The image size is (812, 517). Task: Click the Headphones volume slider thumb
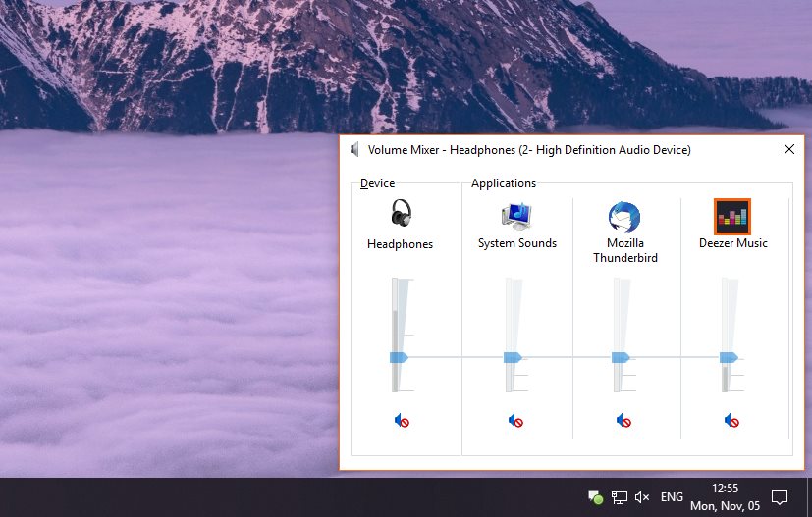point(399,357)
